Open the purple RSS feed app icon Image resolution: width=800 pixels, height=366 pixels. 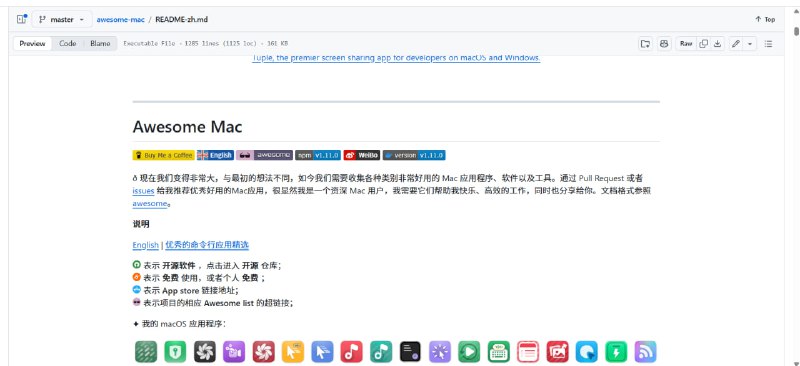tap(645, 352)
